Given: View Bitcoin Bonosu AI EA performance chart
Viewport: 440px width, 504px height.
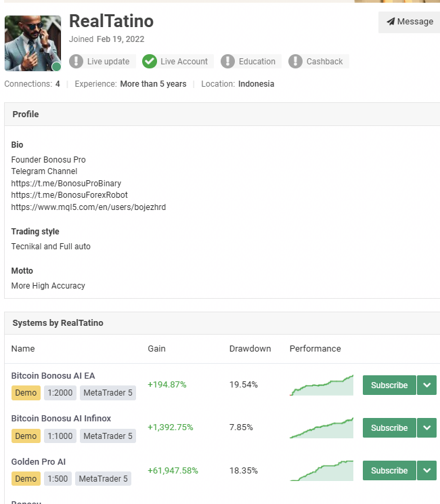Looking at the screenshot, I should click(322, 385).
